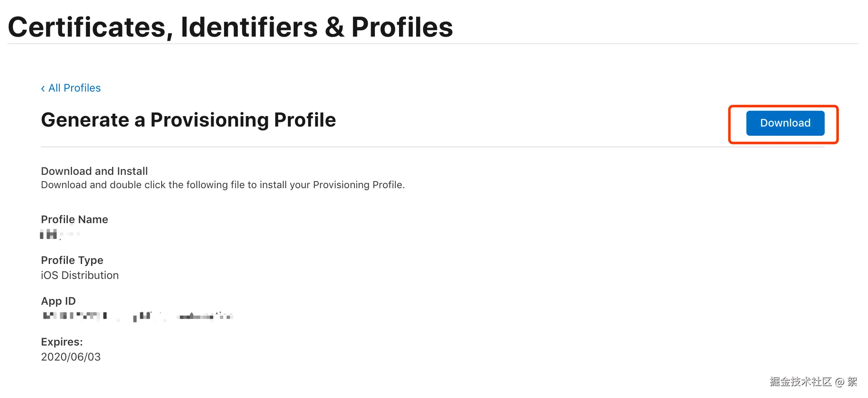This screenshot has width=868, height=398.
Task: Click the 掘金技术社区 watermark text
Action: 800,381
